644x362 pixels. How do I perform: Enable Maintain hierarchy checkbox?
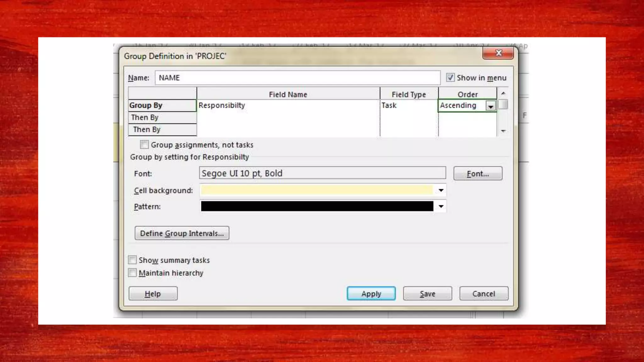(132, 273)
